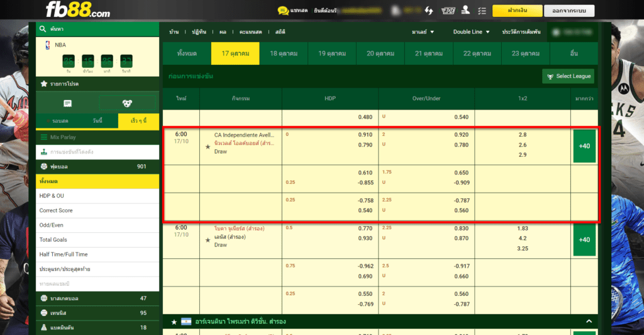Switch to the รอบสด live tab

[57, 121]
